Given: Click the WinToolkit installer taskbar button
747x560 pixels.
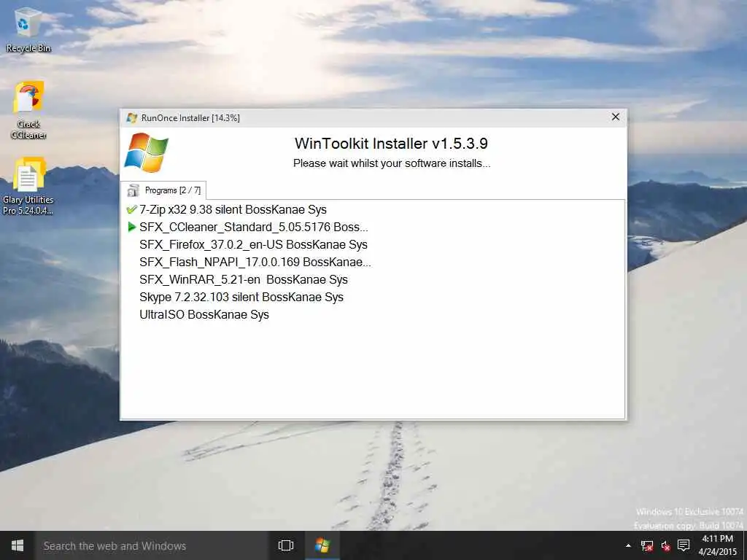Looking at the screenshot, I should [322, 545].
